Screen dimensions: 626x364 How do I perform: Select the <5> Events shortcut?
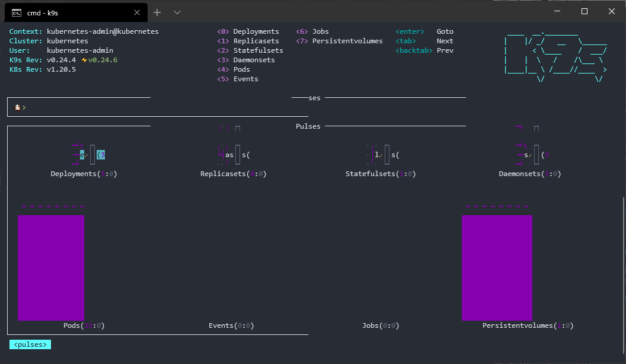238,79
